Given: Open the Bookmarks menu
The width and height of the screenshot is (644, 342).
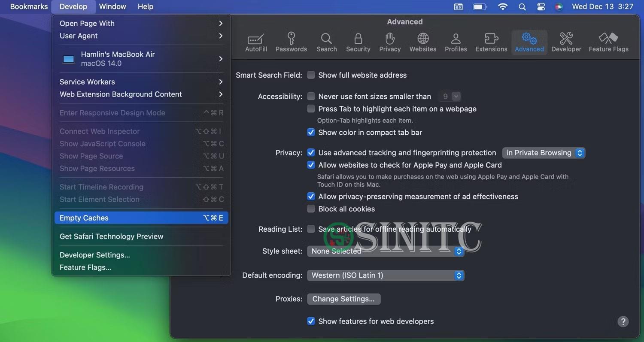Looking at the screenshot, I should pyautogui.click(x=28, y=6).
